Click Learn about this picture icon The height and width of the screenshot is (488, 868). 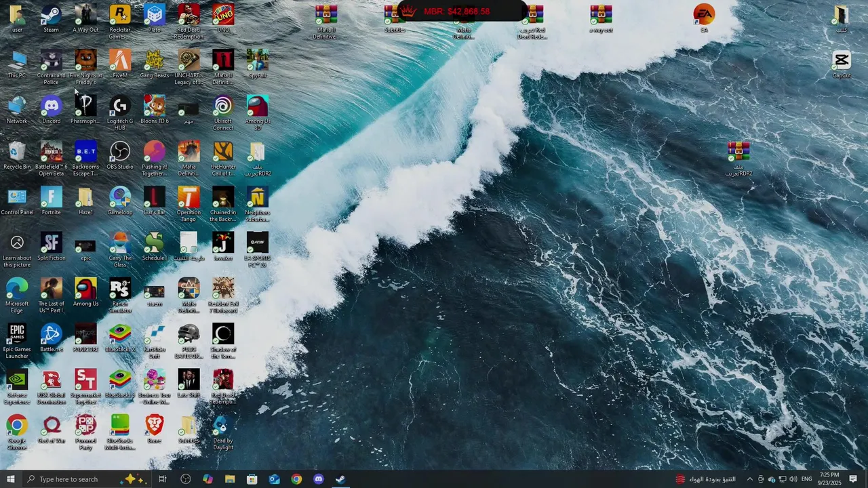click(x=17, y=250)
